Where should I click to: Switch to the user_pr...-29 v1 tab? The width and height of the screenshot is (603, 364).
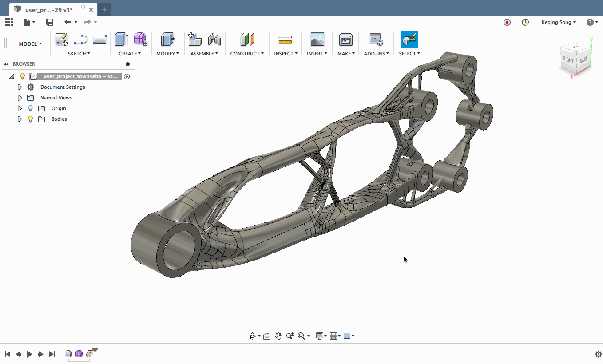(x=49, y=10)
